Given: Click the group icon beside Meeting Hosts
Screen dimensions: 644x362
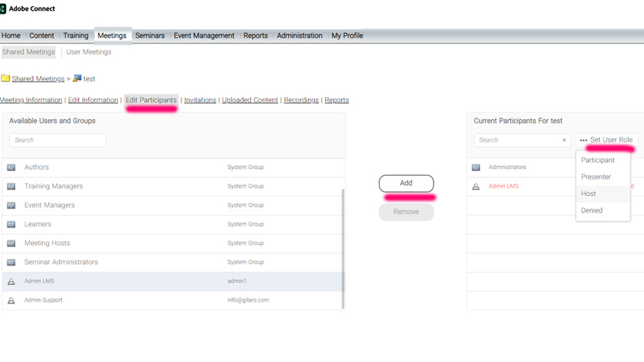Looking at the screenshot, I should point(11,243).
